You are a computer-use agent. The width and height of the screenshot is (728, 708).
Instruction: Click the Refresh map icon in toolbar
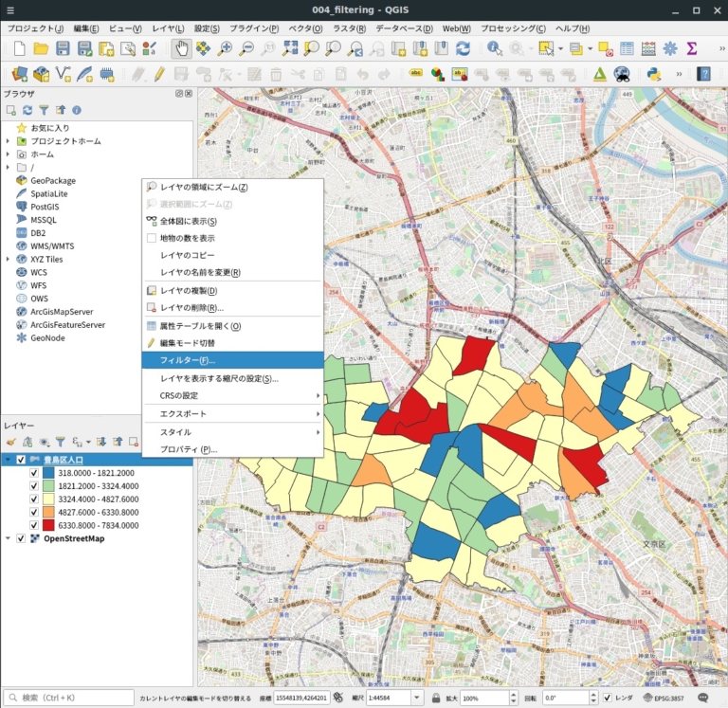(463, 48)
